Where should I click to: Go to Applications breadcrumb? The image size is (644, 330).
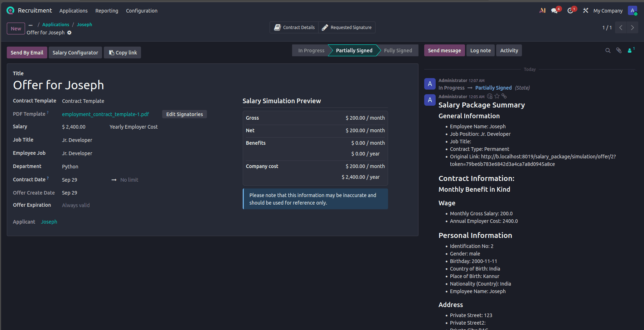click(x=55, y=25)
